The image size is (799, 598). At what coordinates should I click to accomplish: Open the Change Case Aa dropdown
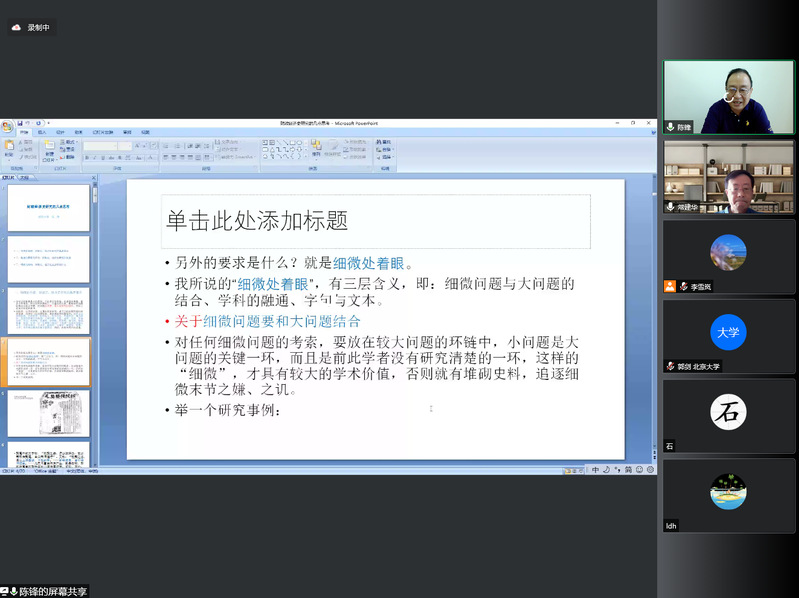[x=138, y=157]
